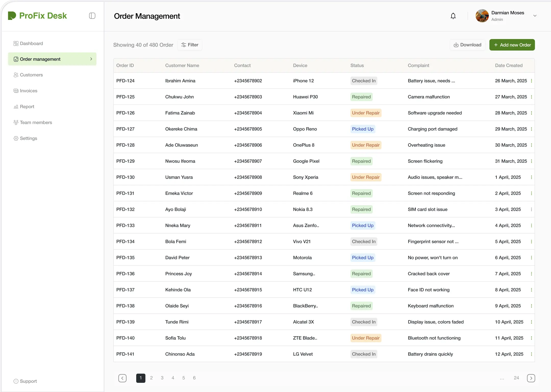551x392 pixels.
Task: Click the Status column header
Action: 357,65
